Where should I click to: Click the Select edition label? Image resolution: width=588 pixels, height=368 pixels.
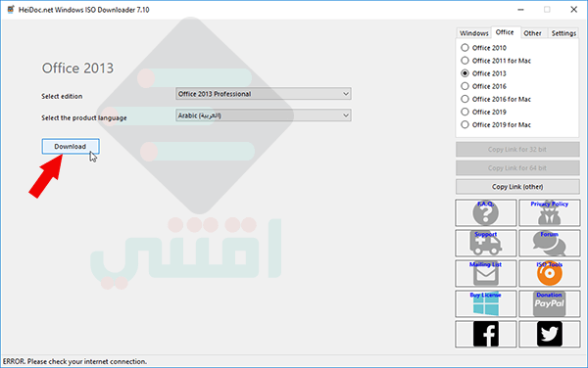tap(62, 96)
